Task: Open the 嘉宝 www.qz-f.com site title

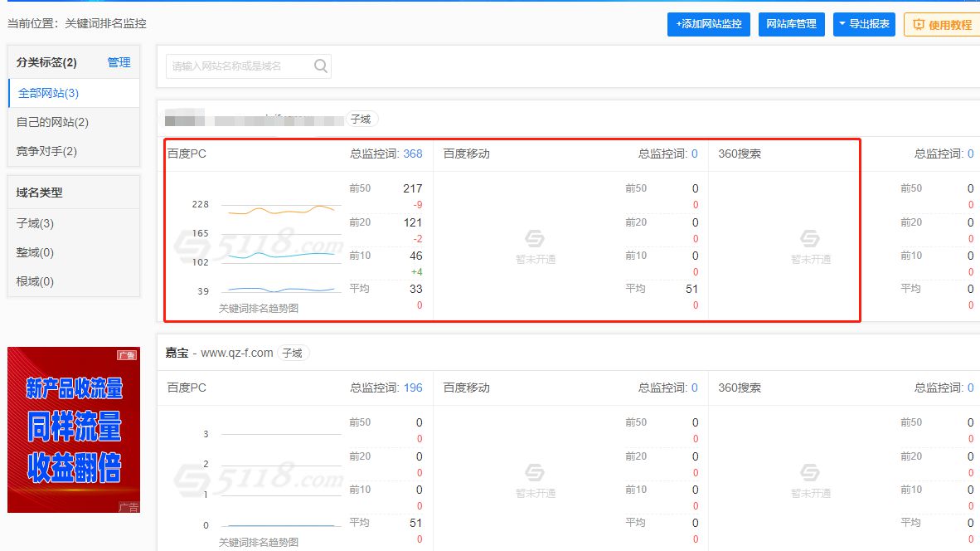Action: pos(220,353)
